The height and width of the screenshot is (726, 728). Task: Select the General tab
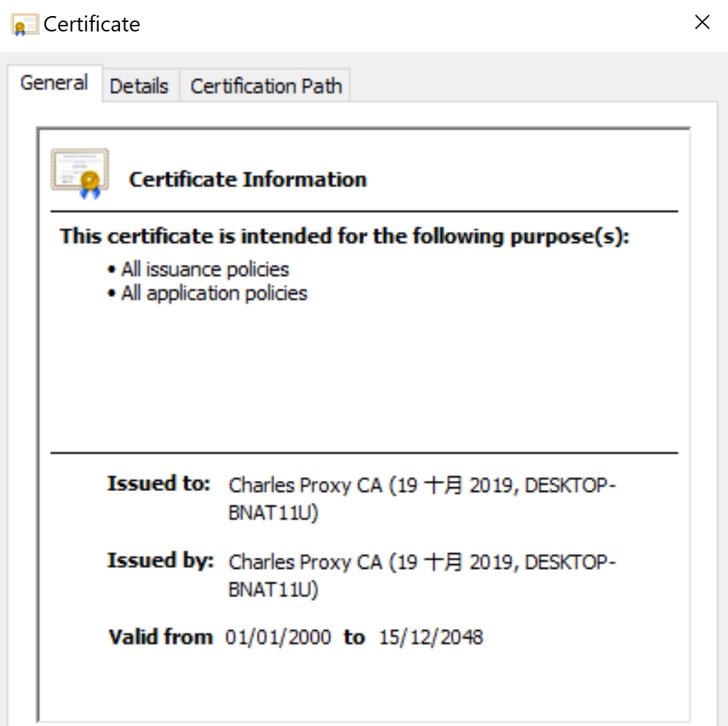pyautogui.click(x=54, y=83)
